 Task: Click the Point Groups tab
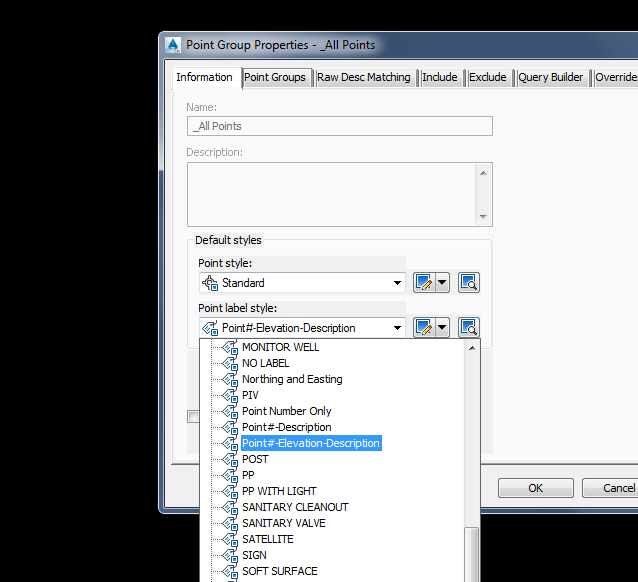pos(275,77)
